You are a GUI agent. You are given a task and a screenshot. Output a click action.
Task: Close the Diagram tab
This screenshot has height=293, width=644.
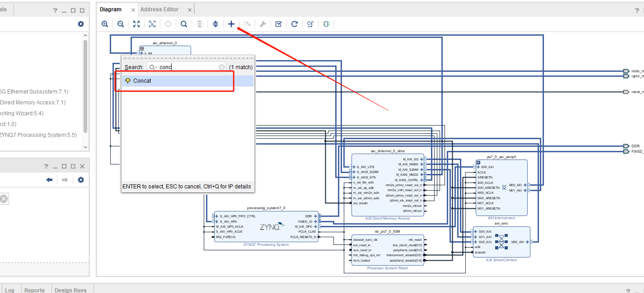pyautogui.click(x=133, y=10)
